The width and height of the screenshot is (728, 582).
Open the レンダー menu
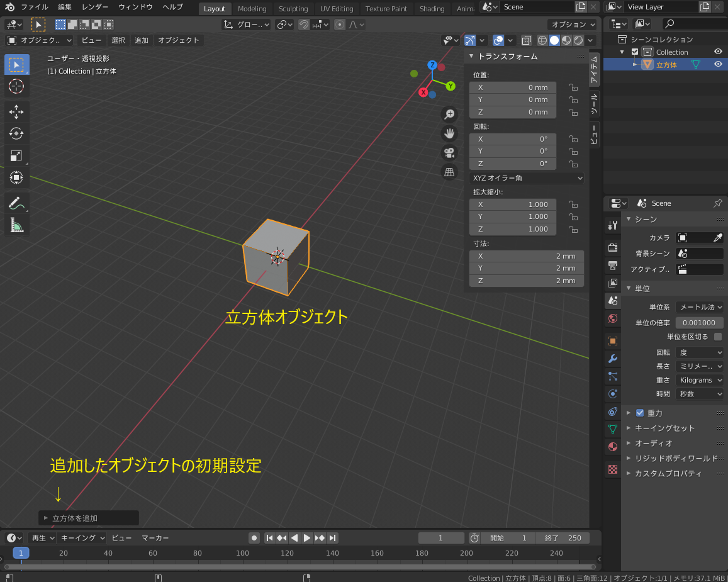(95, 7)
